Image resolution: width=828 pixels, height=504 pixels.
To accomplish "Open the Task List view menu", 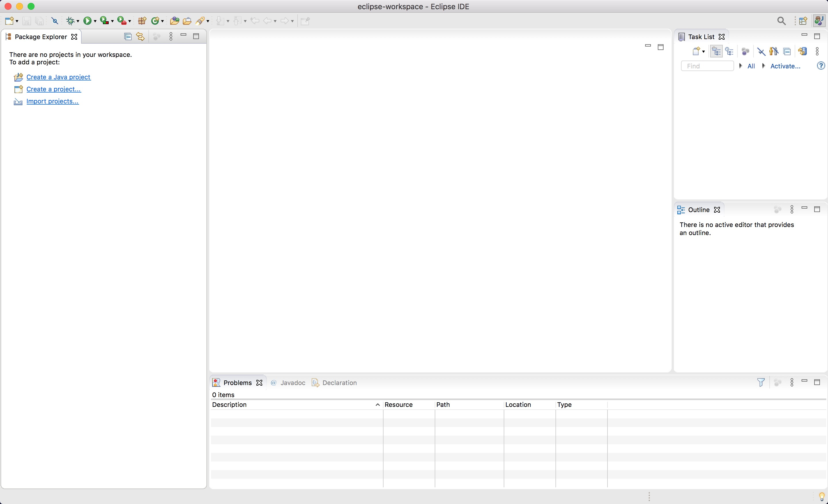I will click(x=817, y=51).
